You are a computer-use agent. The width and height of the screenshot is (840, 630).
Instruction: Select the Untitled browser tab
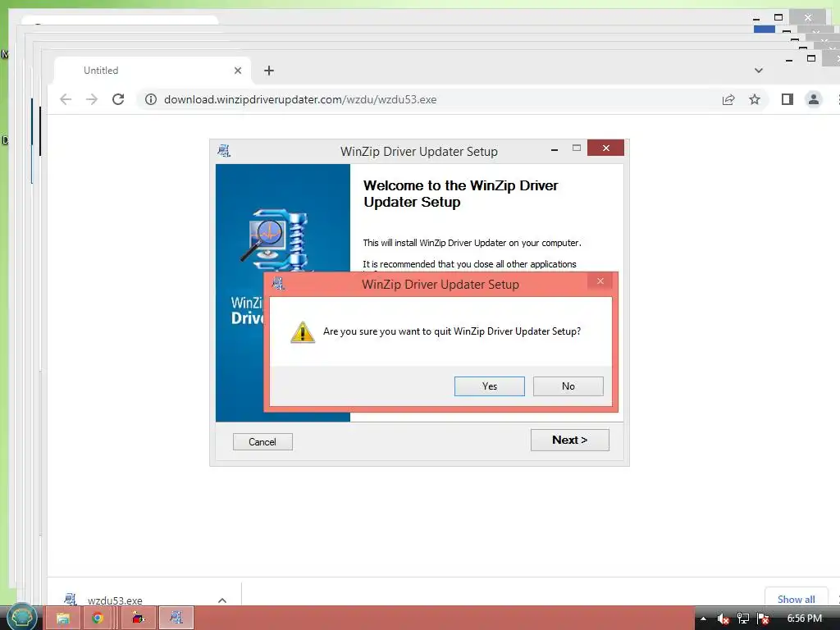pos(152,71)
